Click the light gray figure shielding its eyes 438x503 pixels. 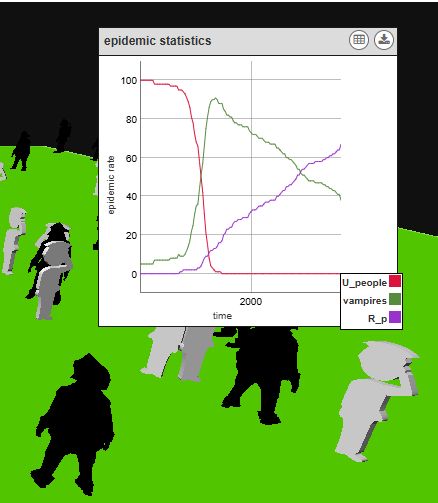[x=377, y=400]
